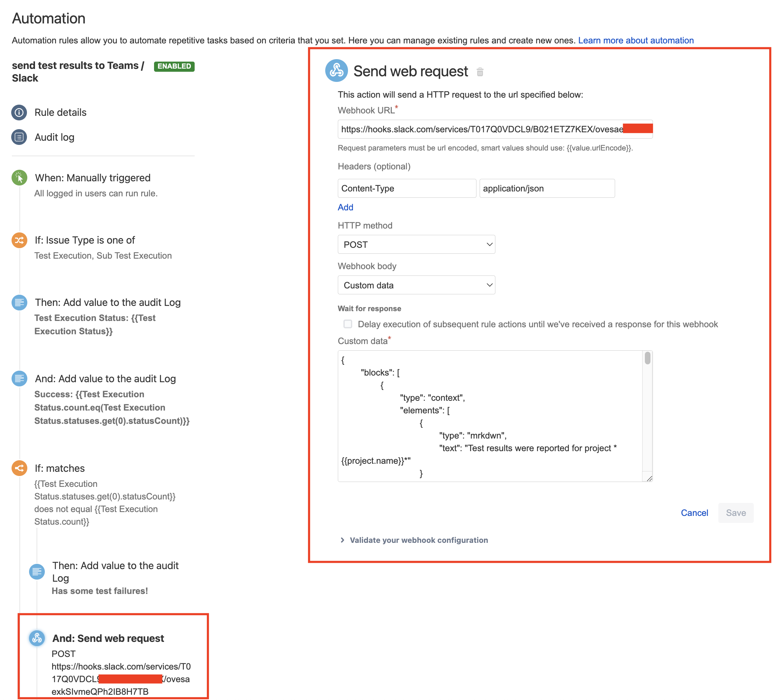
Task: Click the ENABLED status badge
Action: (x=174, y=66)
